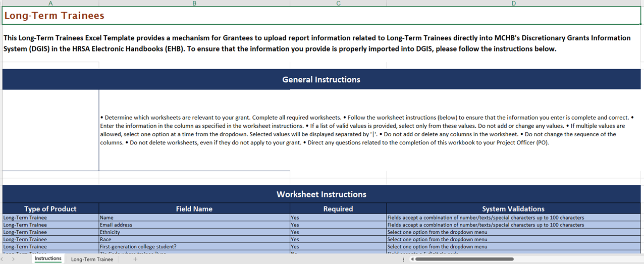
Task: Select the 'Name' field name cell
Action: [x=194, y=218]
